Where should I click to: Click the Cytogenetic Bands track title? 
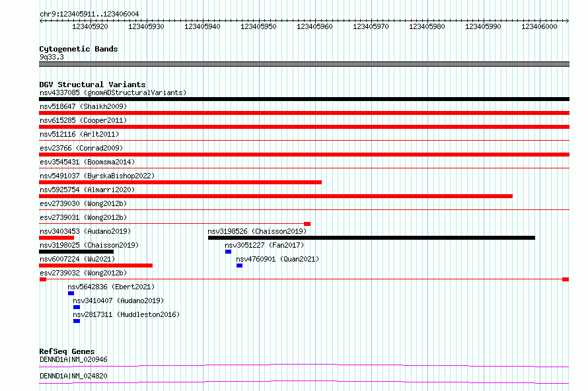pyautogui.click(x=79, y=49)
